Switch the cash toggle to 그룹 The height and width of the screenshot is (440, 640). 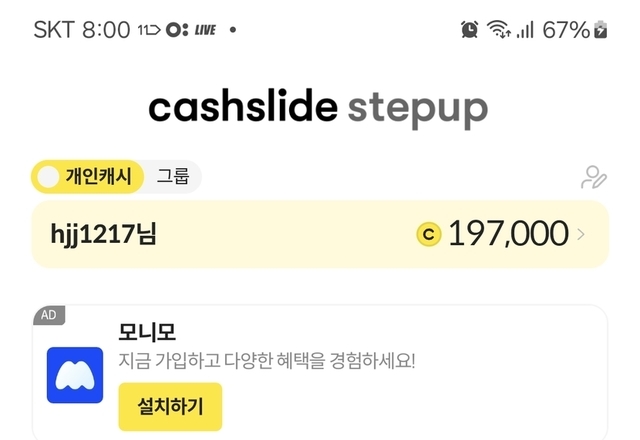pyautogui.click(x=172, y=178)
